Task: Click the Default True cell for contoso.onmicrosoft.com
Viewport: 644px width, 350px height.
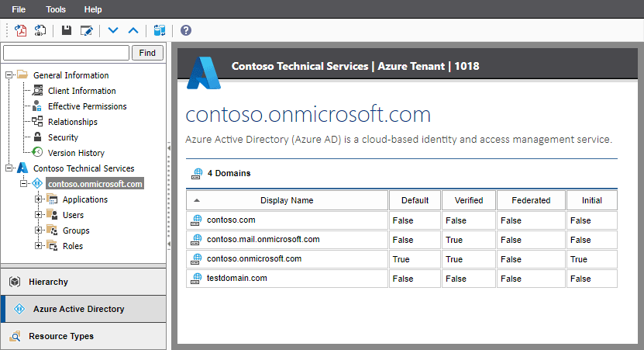Action: [x=415, y=259]
